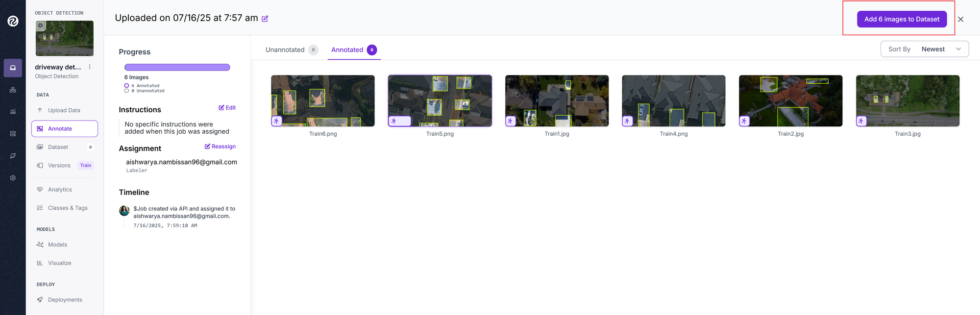980x315 pixels.
Task: Click the Models network icon
Action: point(40,245)
